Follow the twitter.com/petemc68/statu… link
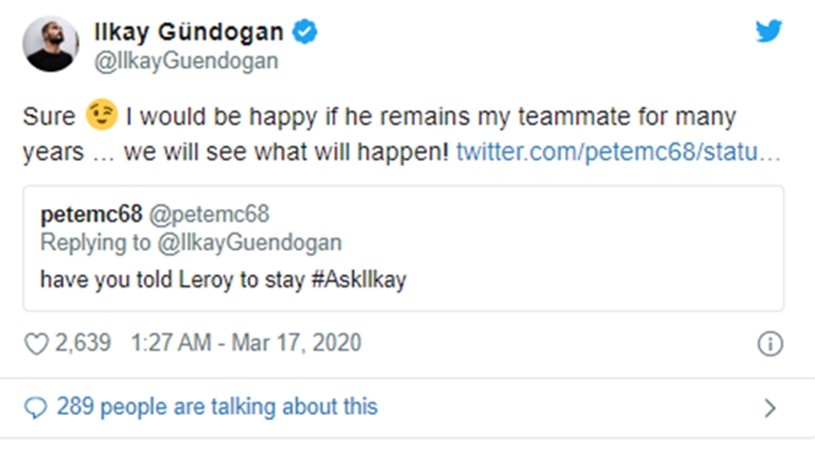The image size is (815, 450). [x=618, y=154]
